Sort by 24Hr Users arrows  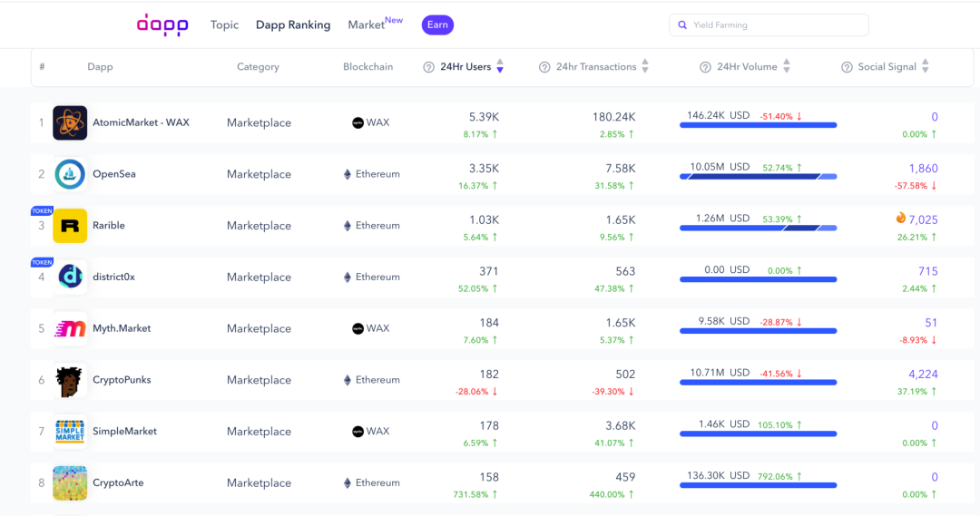coord(500,66)
